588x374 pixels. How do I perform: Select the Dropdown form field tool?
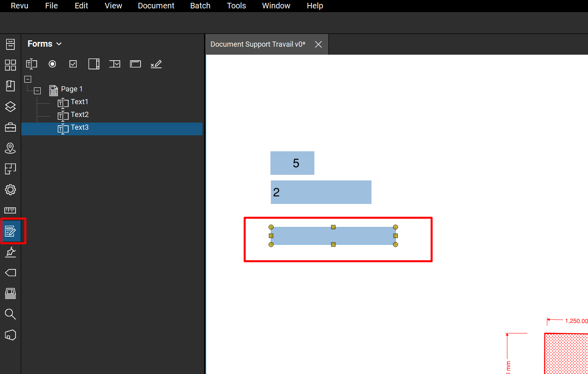pos(115,64)
